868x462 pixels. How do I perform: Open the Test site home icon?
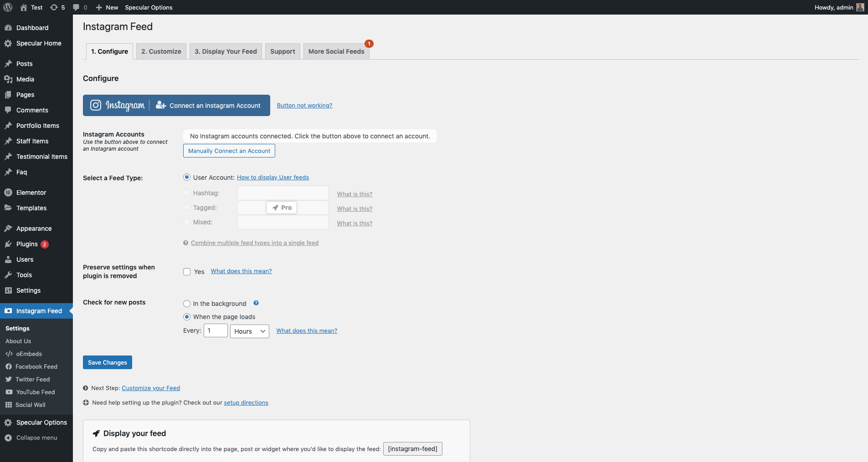click(24, 7)
